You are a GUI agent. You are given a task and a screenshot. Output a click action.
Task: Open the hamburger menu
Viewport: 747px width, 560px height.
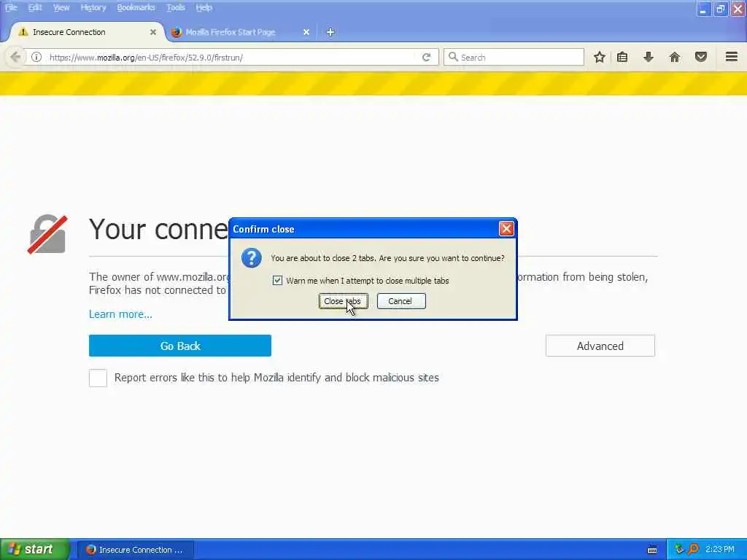click(x=732, y=57)
